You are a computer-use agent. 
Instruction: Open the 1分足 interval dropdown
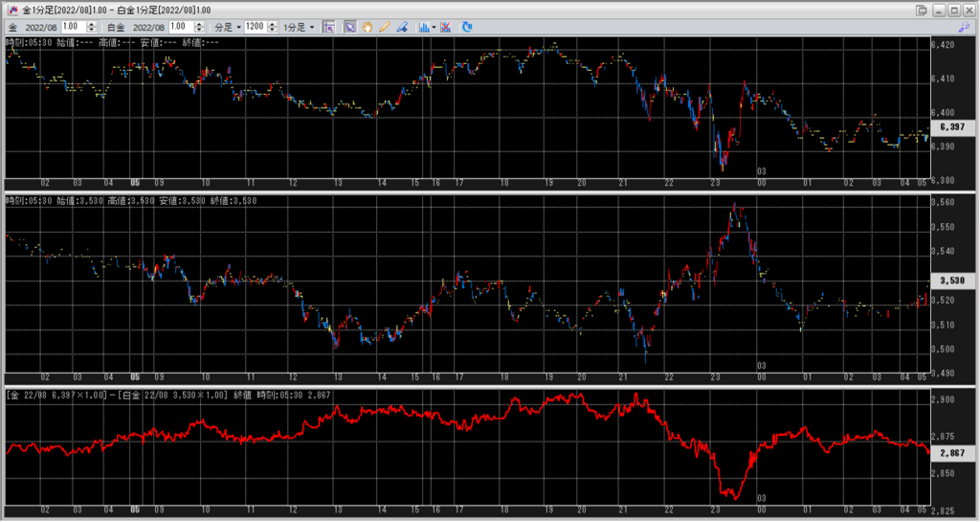tap(297, 27)
